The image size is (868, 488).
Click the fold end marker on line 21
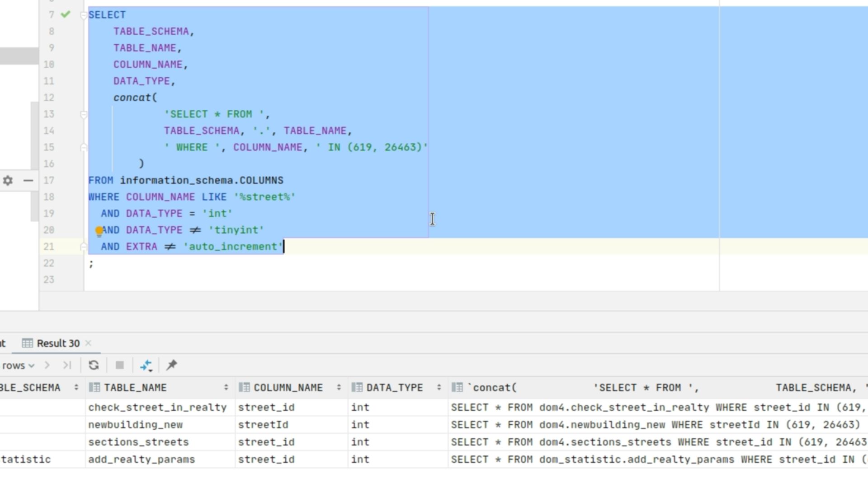83,247
